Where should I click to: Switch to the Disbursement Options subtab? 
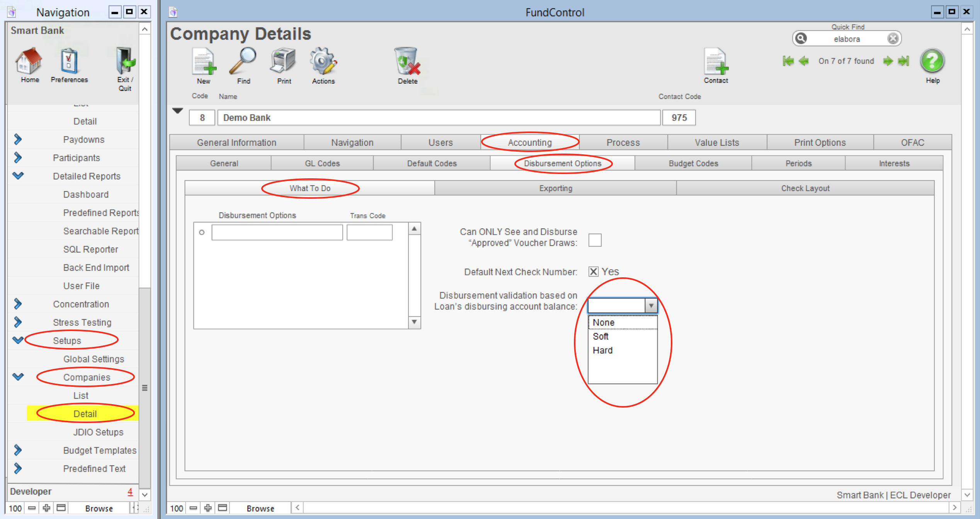[563, 163]
